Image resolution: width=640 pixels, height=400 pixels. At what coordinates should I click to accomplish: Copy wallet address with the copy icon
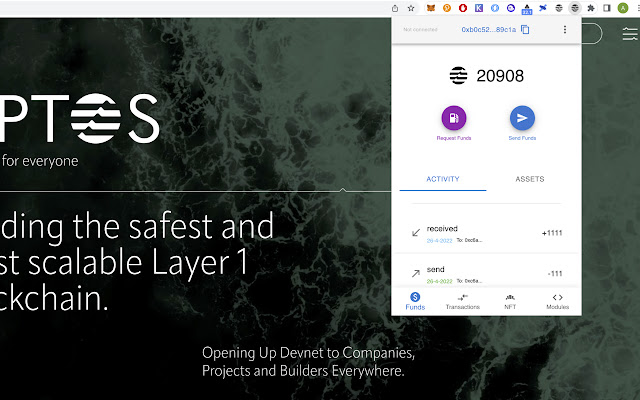coord(525,29)
